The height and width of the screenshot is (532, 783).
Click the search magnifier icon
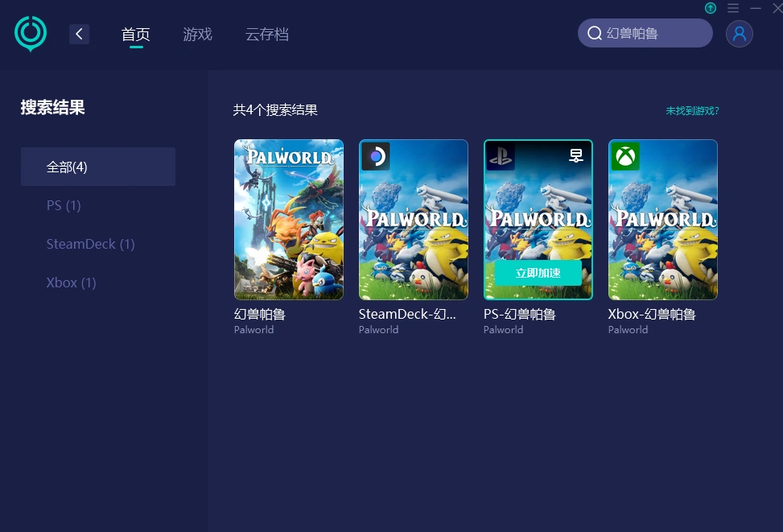click(594, 34)
